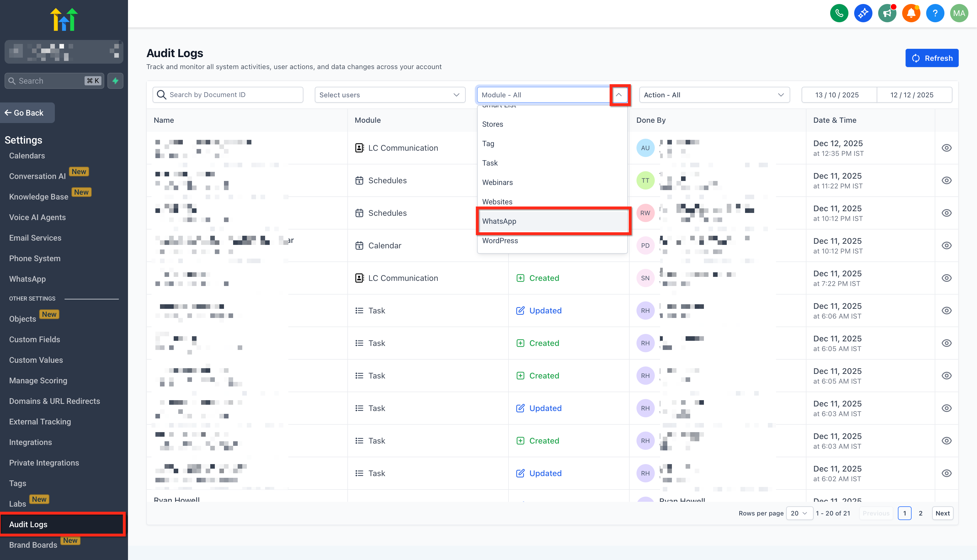
Task: Go to Next page of logs
Action: [x=942, y=513]
